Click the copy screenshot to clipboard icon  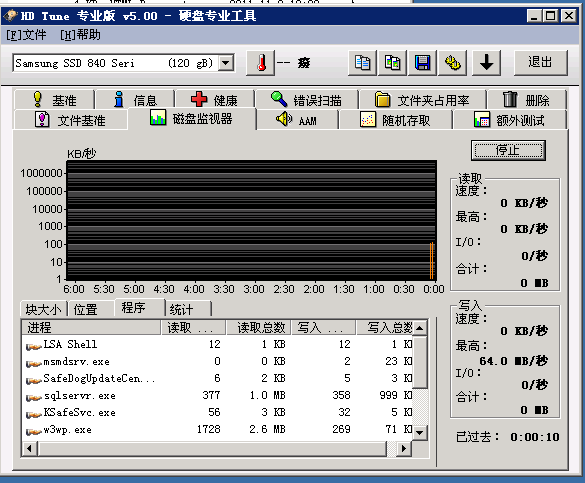(x=392, y=63)
